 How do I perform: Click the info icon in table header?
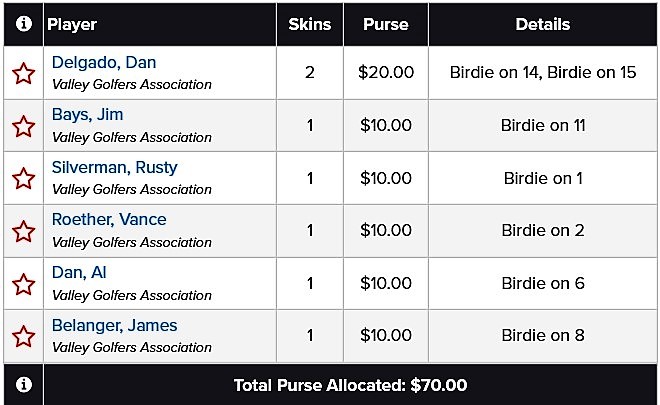pos(24,24)
